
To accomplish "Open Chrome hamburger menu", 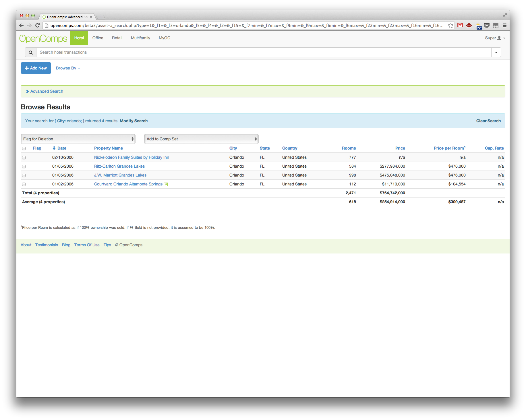I will 504,26.
